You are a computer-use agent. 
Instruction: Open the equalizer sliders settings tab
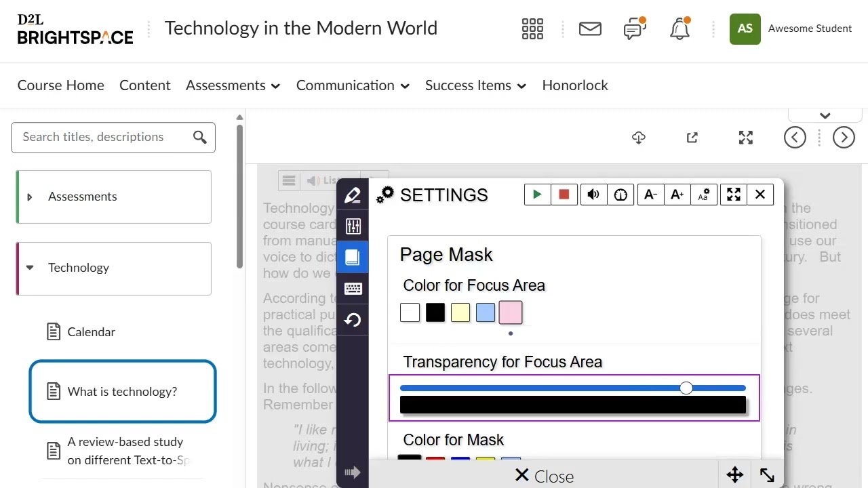[353, 226]
